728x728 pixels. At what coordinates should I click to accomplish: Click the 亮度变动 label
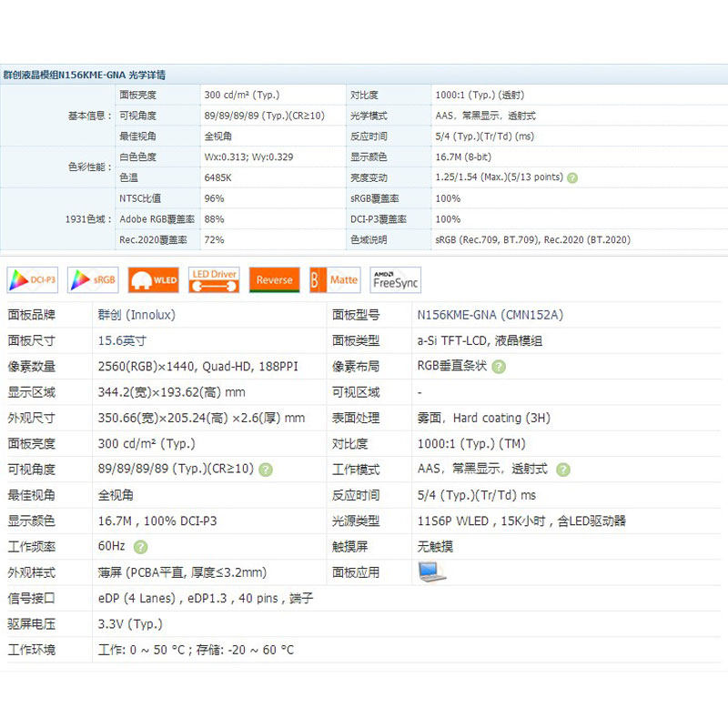pos(369,177)
